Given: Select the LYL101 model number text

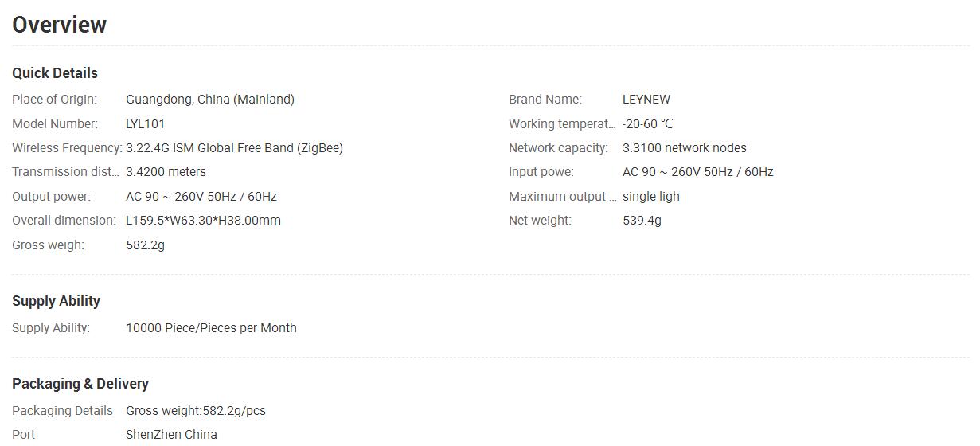Looking at the screenshot, I should pos(146,124).
